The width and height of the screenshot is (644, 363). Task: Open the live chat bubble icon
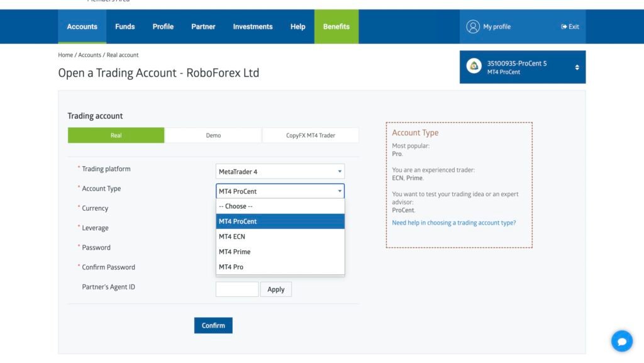click(x=622, y=341)
